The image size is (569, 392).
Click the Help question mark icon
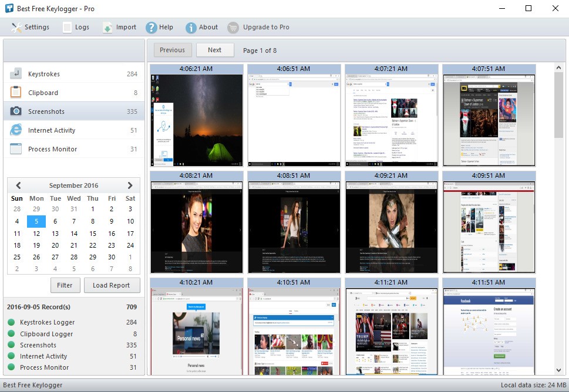point(151,27)
